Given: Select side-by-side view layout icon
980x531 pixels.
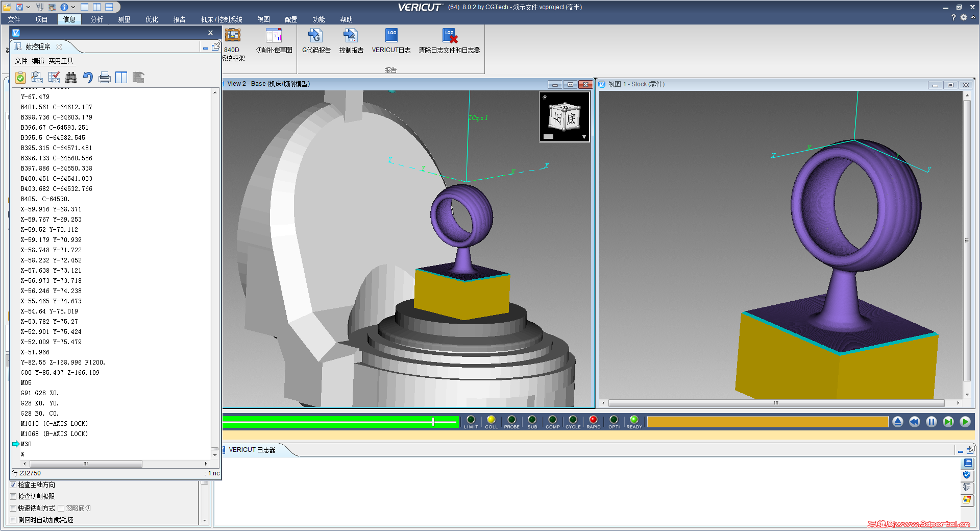Looking at the screenshot, I should pos(97,7).
